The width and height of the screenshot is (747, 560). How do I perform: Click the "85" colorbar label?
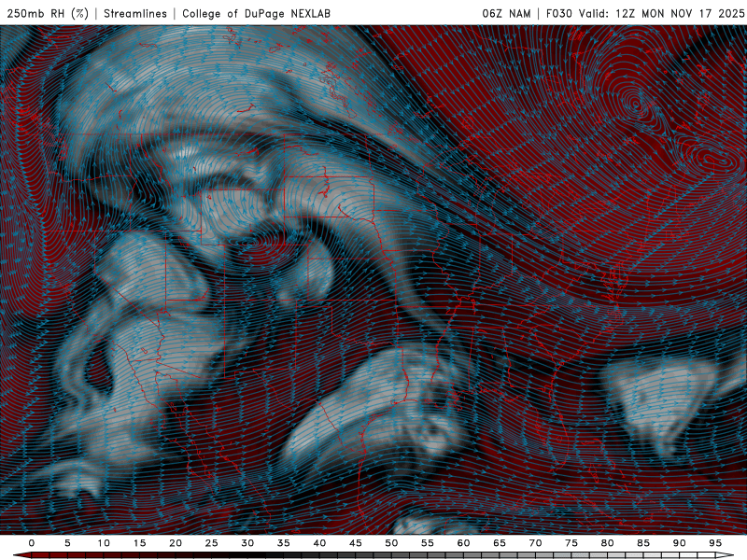(x=643, y=543)
